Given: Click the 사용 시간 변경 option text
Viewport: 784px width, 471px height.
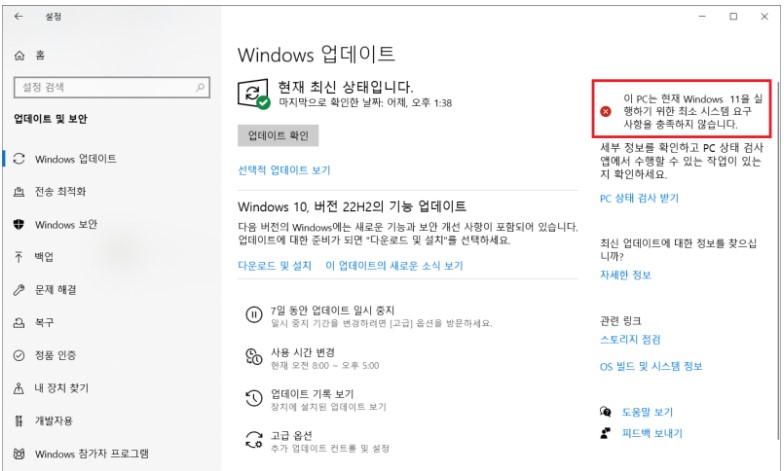Looking at the screenshot, I should (x=302, y=352).
